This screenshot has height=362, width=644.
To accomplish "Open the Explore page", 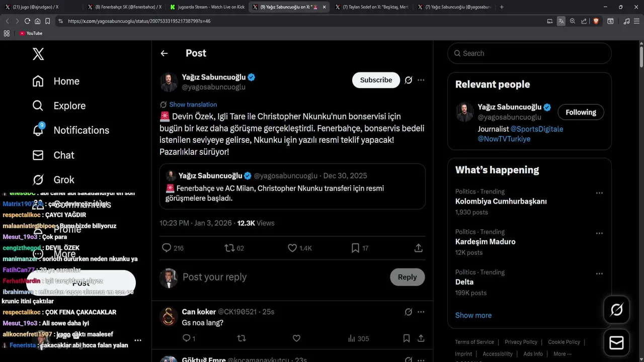I will (x=59, y=106).
